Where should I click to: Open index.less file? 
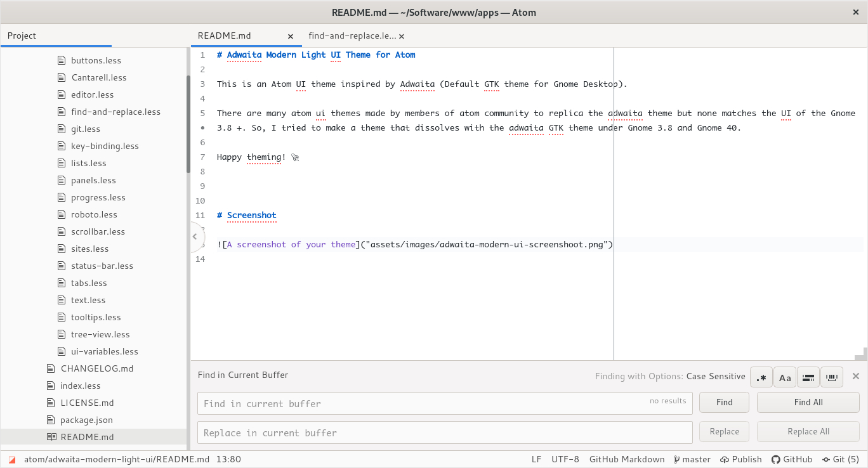[x=81, y=386]
